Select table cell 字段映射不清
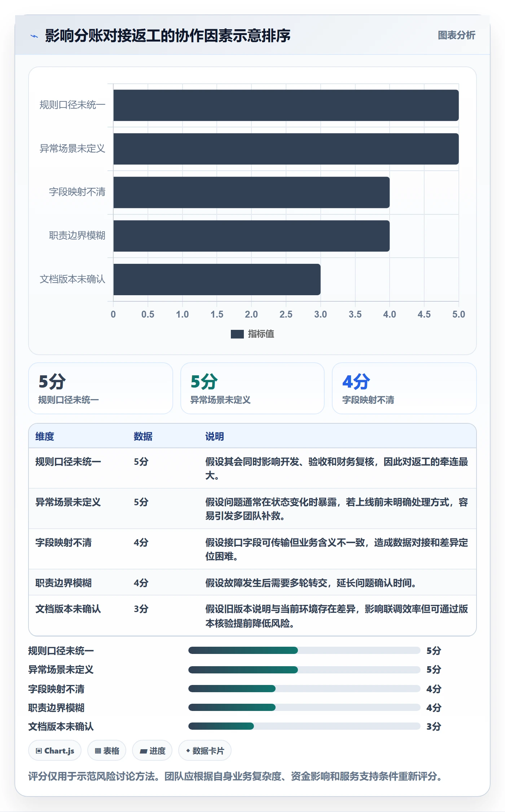This screenshot has height=812, width=505. pyautogui.click(x=63, y=542)
